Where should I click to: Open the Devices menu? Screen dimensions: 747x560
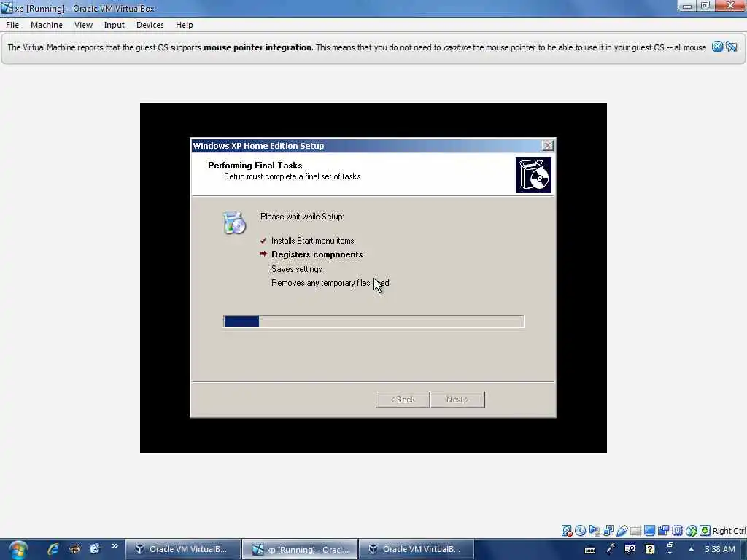click(150, 25)
